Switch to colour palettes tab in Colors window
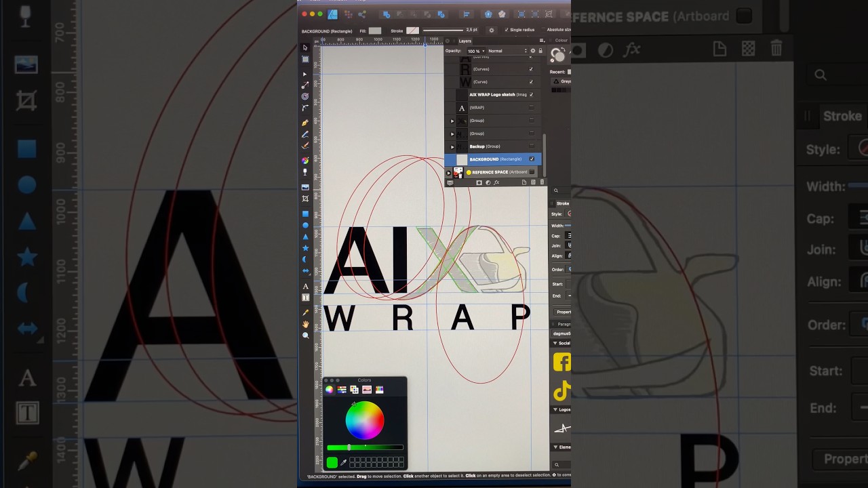Screen dimensions: 868x488 (354, 390)
